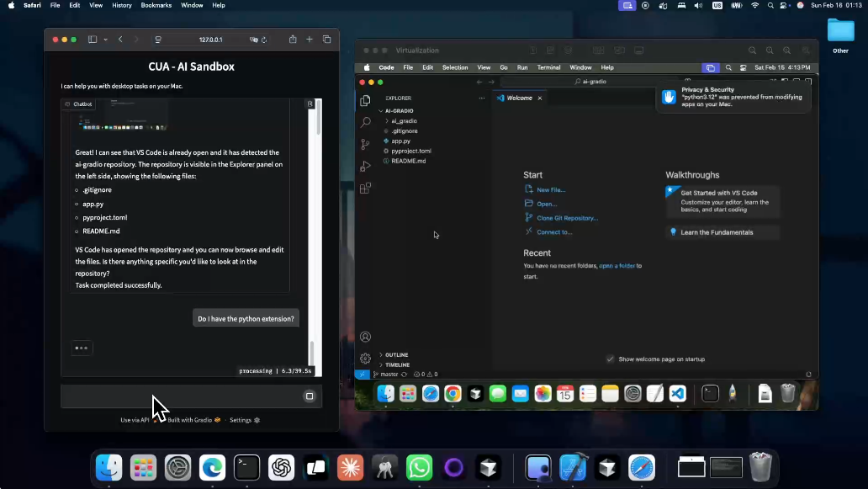
Task: Open Gradio Settings in footer
Action: click(245, 420)
